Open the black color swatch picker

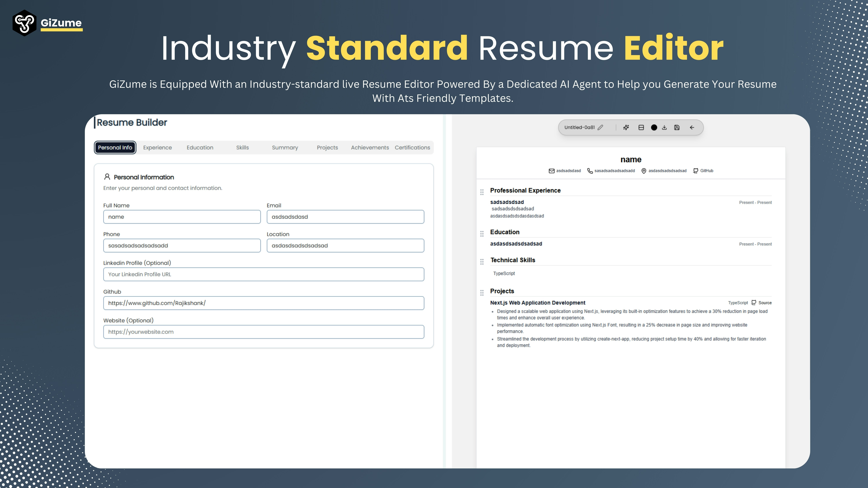[654, 127]
